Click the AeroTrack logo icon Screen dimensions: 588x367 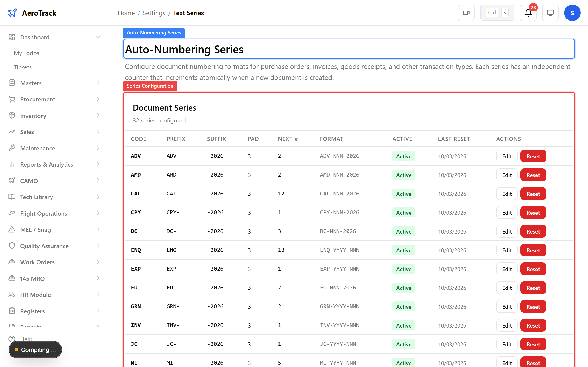pyautogui.click(x=12, y=13)
